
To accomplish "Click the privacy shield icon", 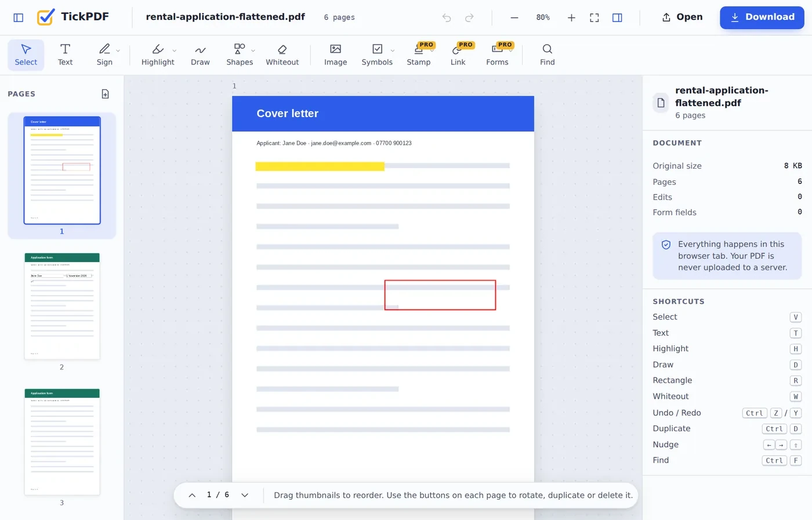I will [666, 245].
